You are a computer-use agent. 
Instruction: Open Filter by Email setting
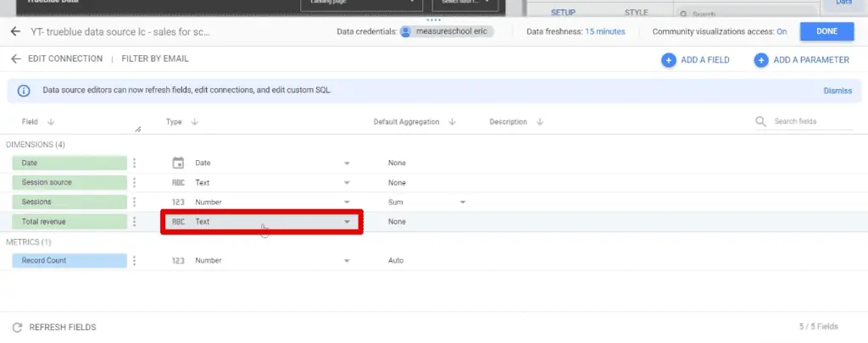pyautogui.click(x=155, y=58)
